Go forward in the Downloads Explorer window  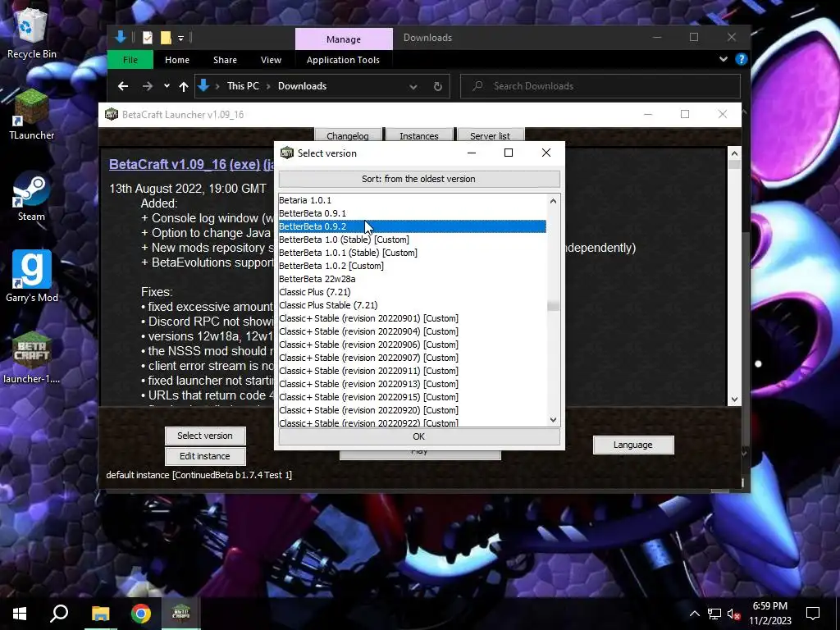[x=148, y=86]
